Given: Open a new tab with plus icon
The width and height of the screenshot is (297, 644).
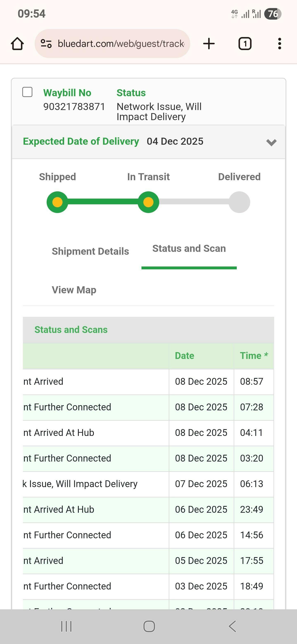Looking at the screenshot, I should [209, 44].
